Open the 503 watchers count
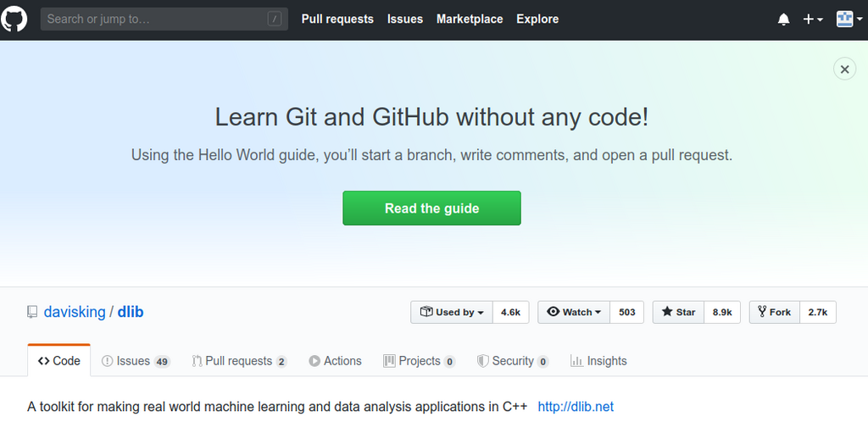 click(626, 312)
